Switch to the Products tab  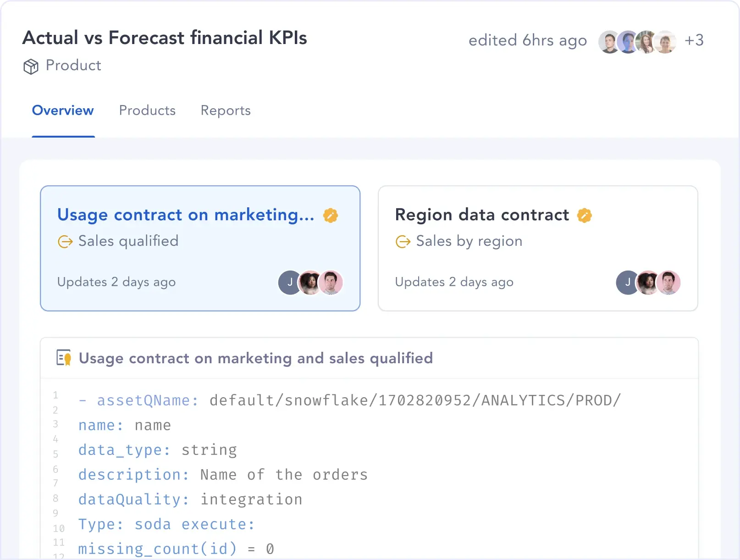pyautogui.click(x=147, y=111)
